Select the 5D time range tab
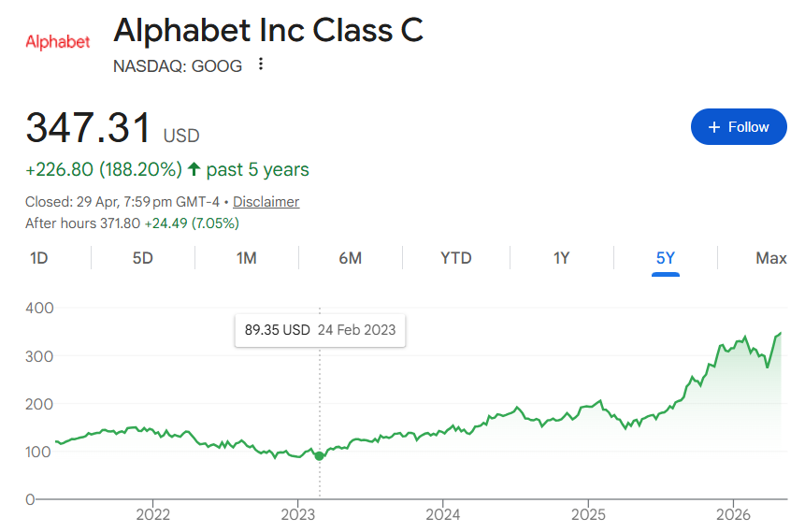This screenshot has height=532, width=805. click(x=143, y=258)
